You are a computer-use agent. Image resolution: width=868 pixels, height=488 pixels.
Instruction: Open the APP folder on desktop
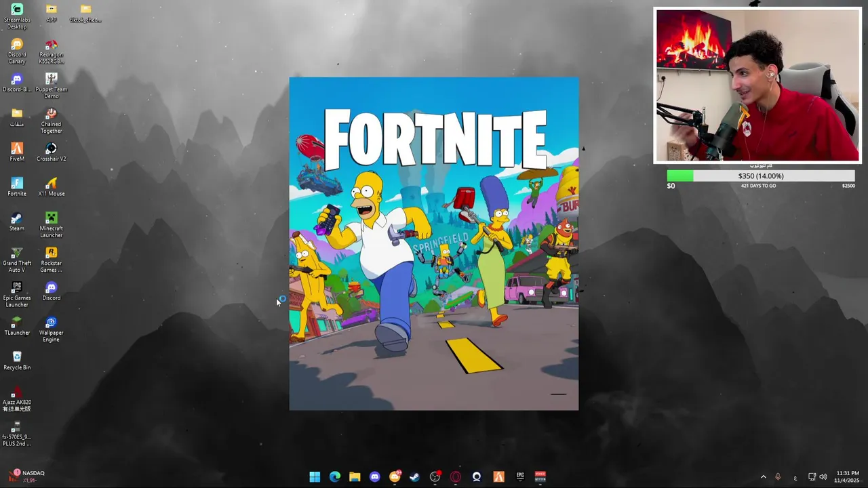pos(52,13)
